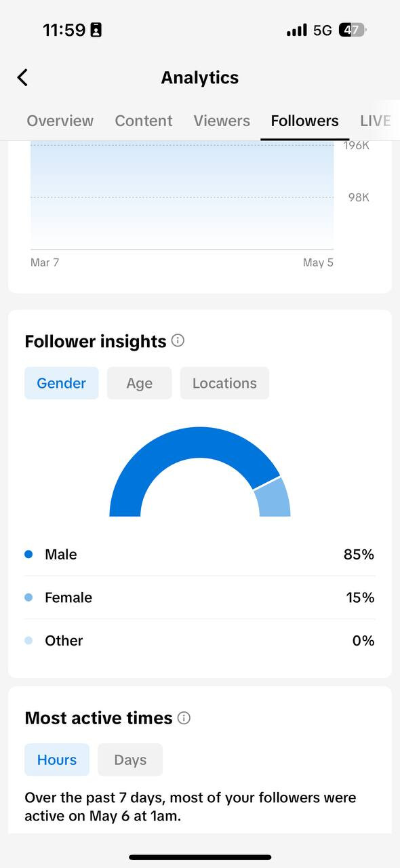The height and width of the screenshot is (868, 400).
Task: Tap the follower growth chart area
Action: coord(182,197)
